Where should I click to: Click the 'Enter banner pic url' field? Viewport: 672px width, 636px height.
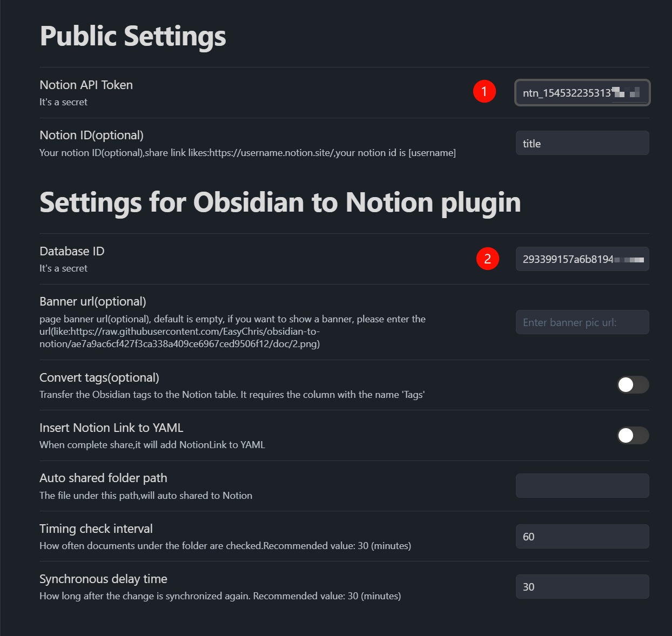point(582,322)
